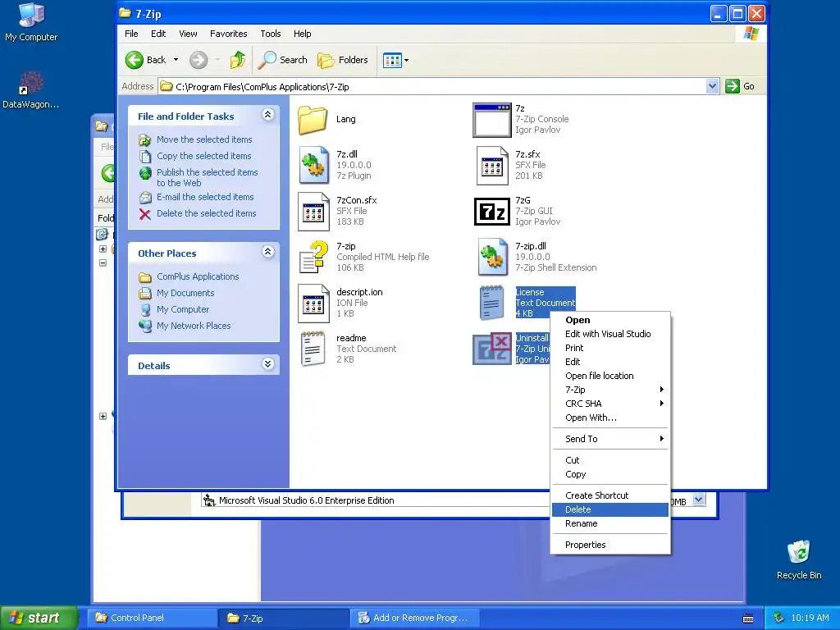The width and height of the screenshot is (840, 630).
Task: Select the 7-zip compiled HTML help file
Action: [314, 257]
